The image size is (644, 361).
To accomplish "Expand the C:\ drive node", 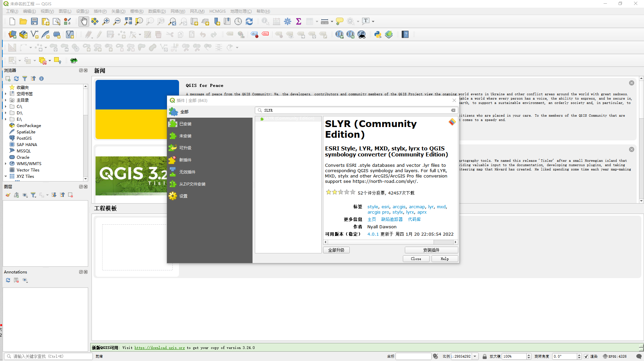I will [x=6, y=107].
